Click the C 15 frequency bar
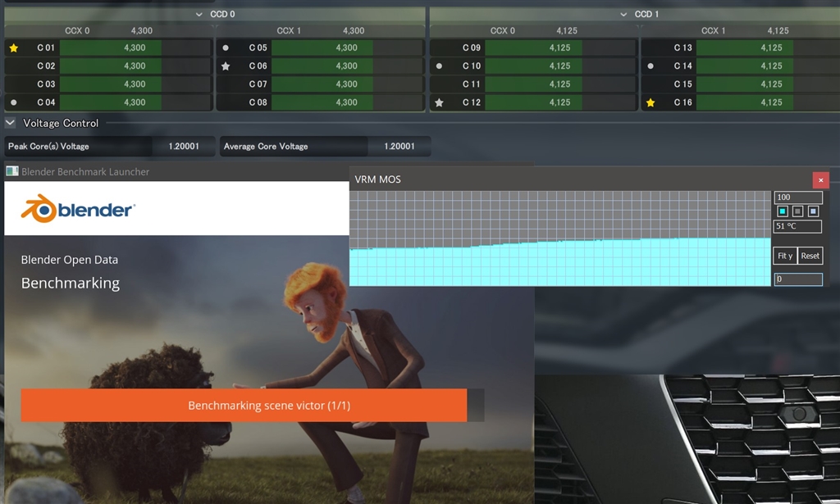This screenshot has width=840, height=504. 768,84
